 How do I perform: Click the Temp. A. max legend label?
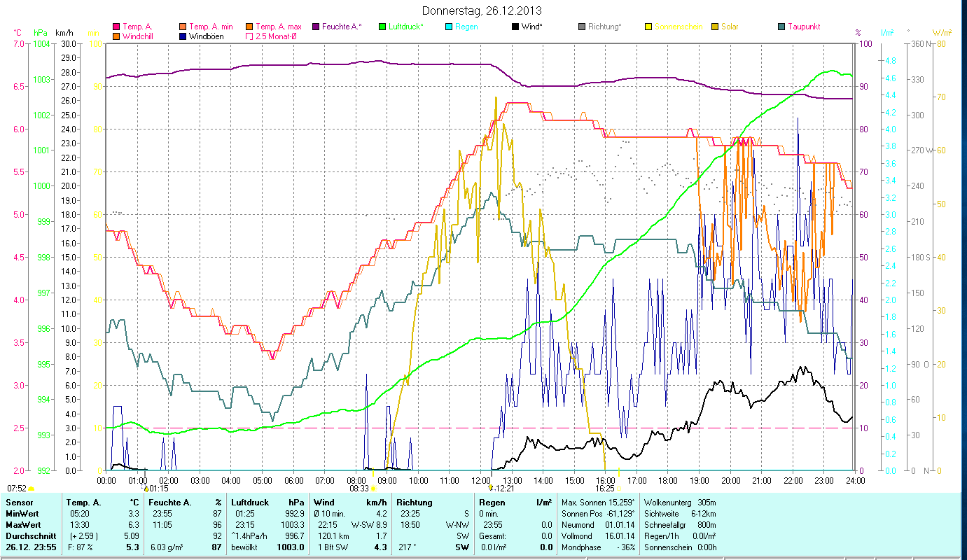[x=278, y=27]
